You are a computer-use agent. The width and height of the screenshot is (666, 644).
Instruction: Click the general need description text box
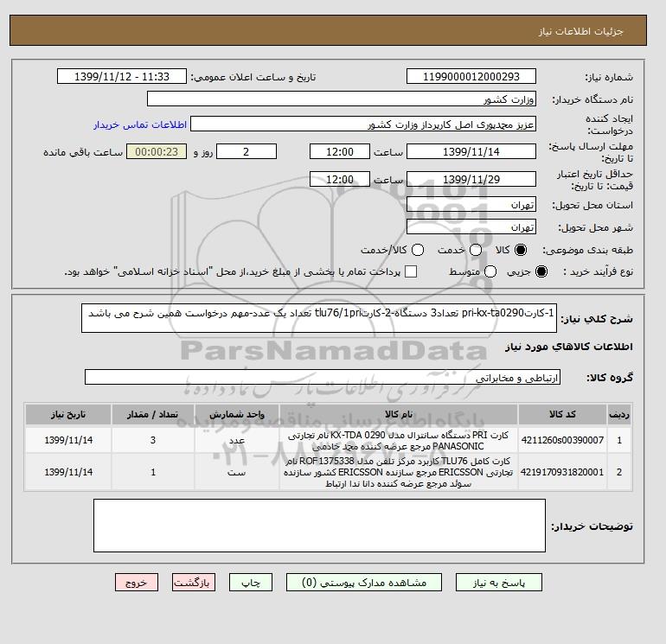click(x=319, y=318)
